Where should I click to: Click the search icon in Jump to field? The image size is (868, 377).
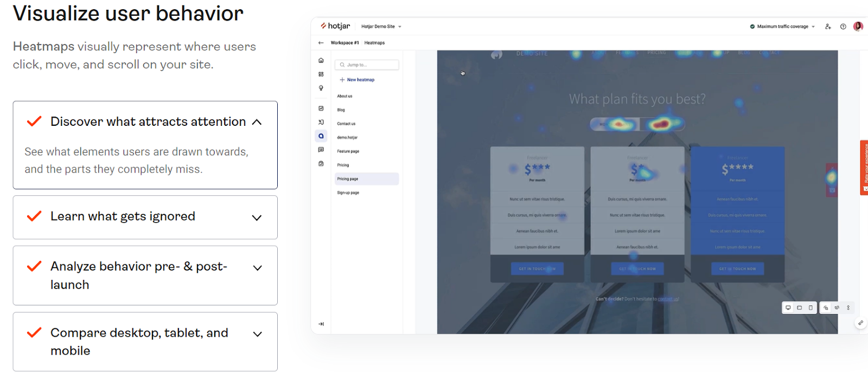pyautogui.click(x=342, y=65)
